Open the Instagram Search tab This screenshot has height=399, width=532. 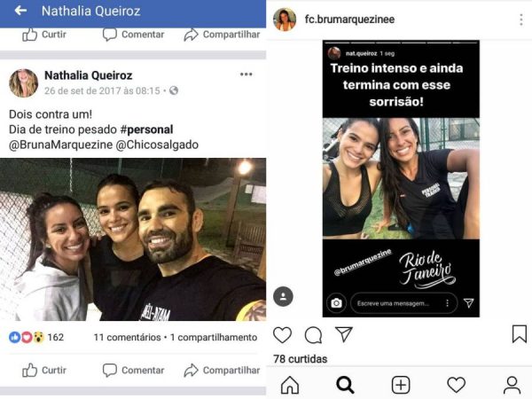(345, 385)
